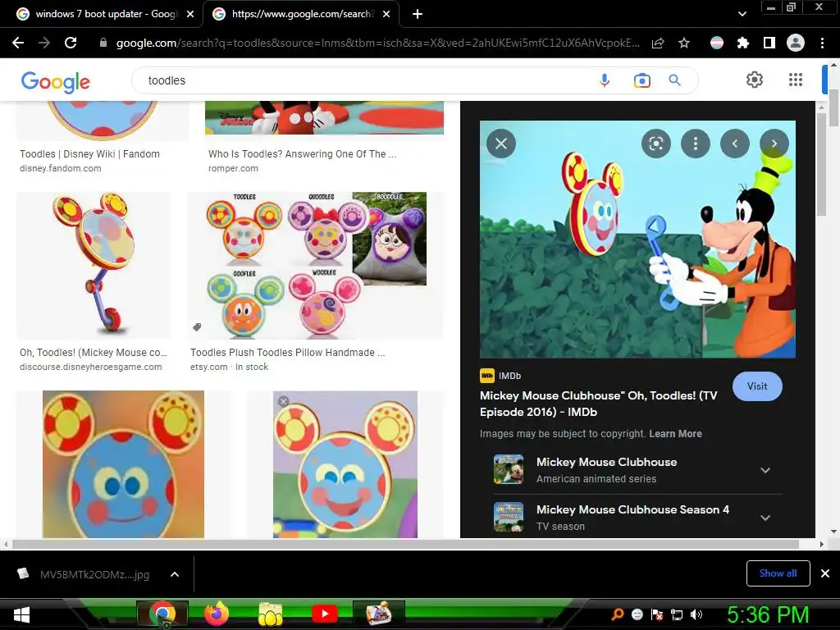Open Google quick settings gear

755,80
